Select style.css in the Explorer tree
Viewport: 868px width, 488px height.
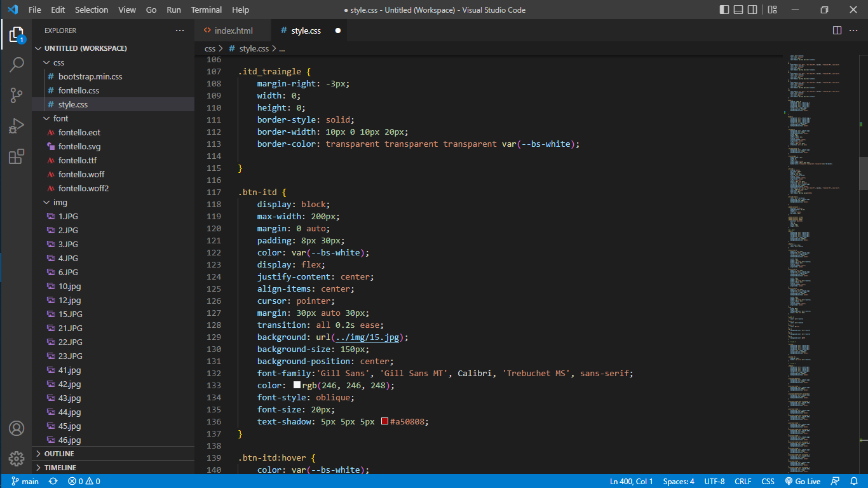(113, 104)
